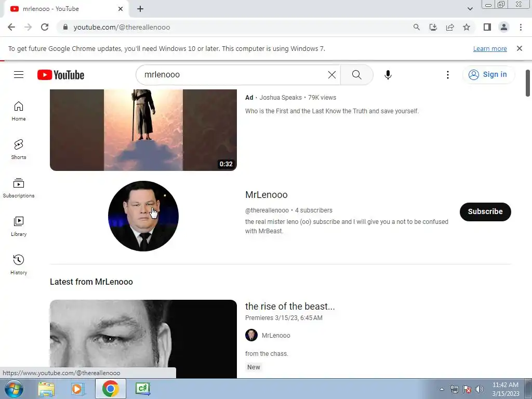Open the YouTube hamburger guide menu

click(19, 75)
